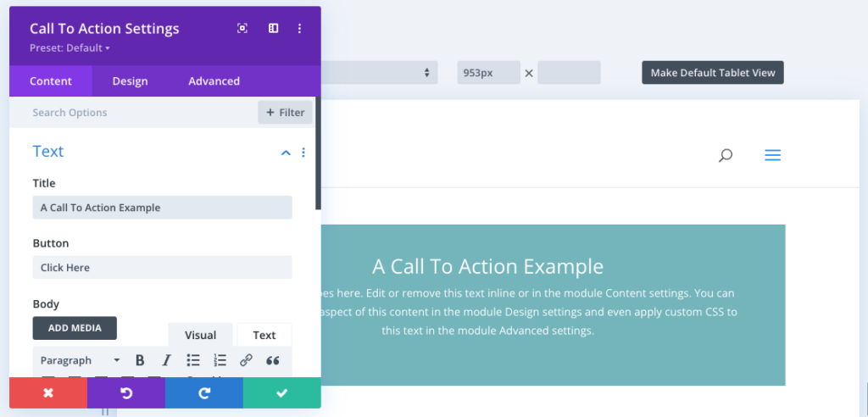Toggle bold formatting in body editor
The image size is (868, 417).
coord(140,360)
